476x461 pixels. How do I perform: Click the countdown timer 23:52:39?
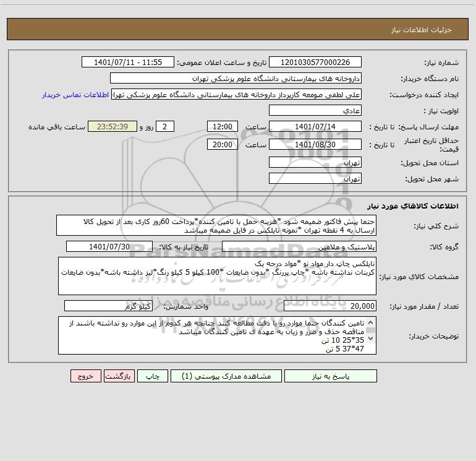coord(113,126)
